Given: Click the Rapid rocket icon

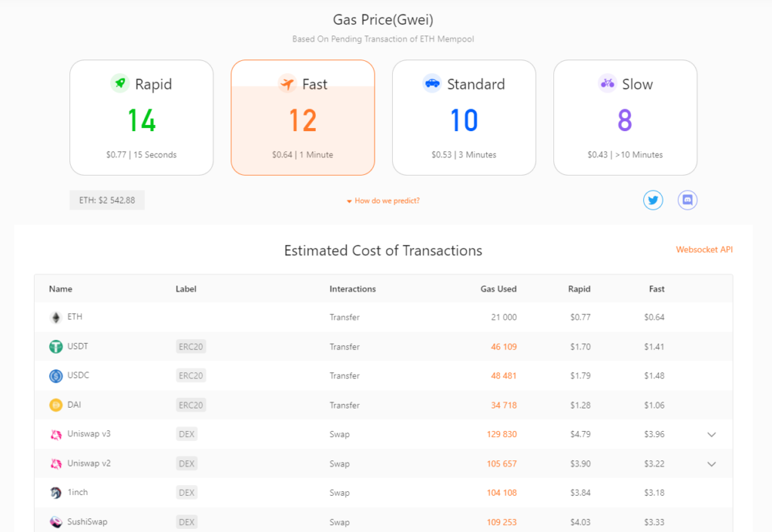Looking at the screenshot, I should click(x=120, y=84).
